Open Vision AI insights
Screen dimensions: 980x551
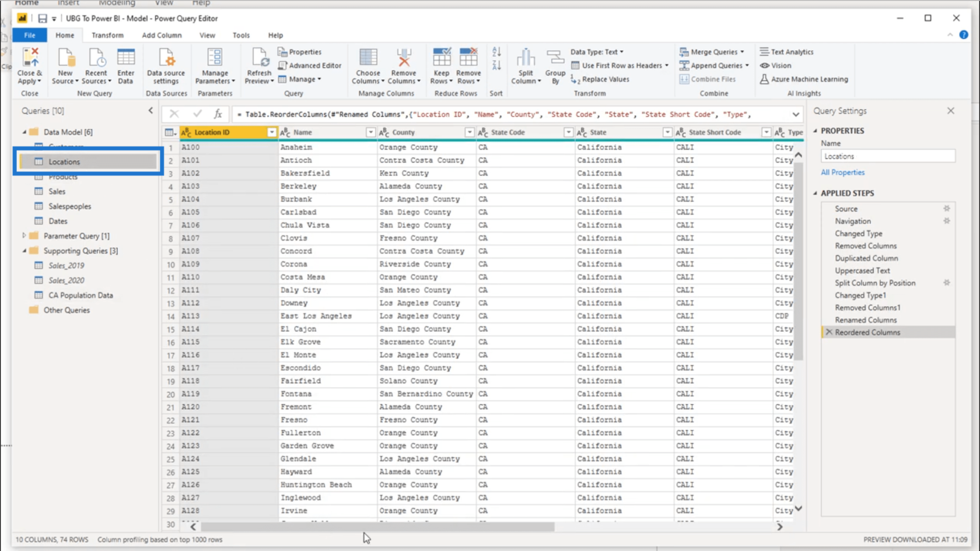pos(775,65)
